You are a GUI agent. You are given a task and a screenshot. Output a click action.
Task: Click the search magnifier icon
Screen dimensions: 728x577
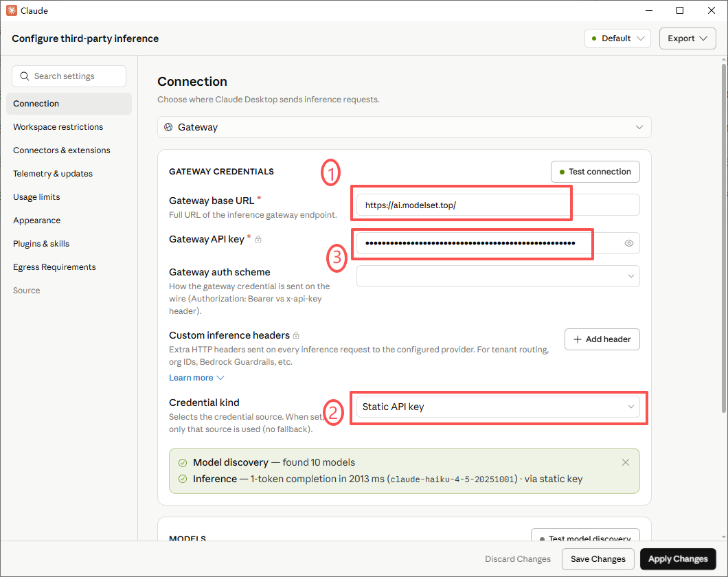[25, 76]
